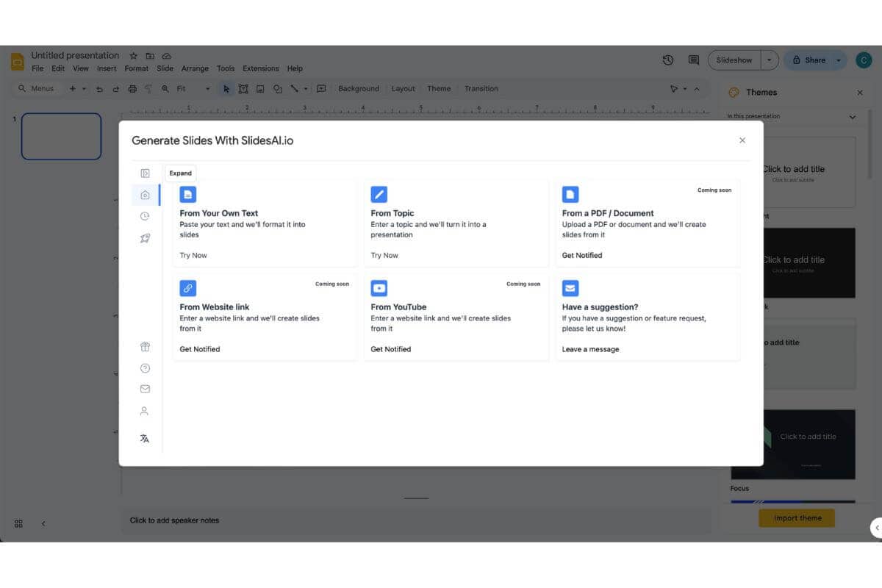Click the redo arrow in toolbar
Image resolution: width=882 pixels, height=588 pixels.
[x=115, y=89]
